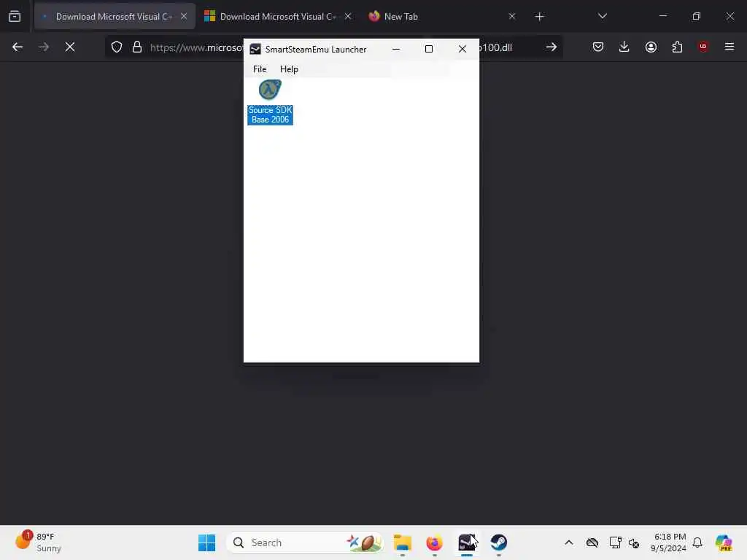Click the taskbar Search box
The height and width of the screenshot is (560, 747).
point(305,542)
